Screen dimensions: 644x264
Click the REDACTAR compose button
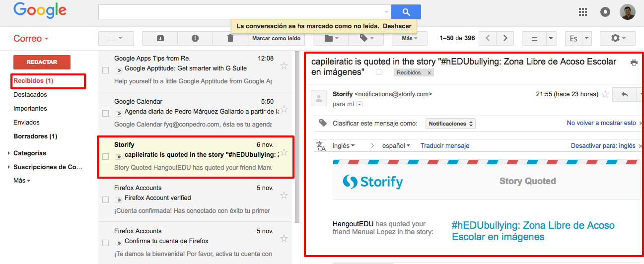tap(42, 62)
